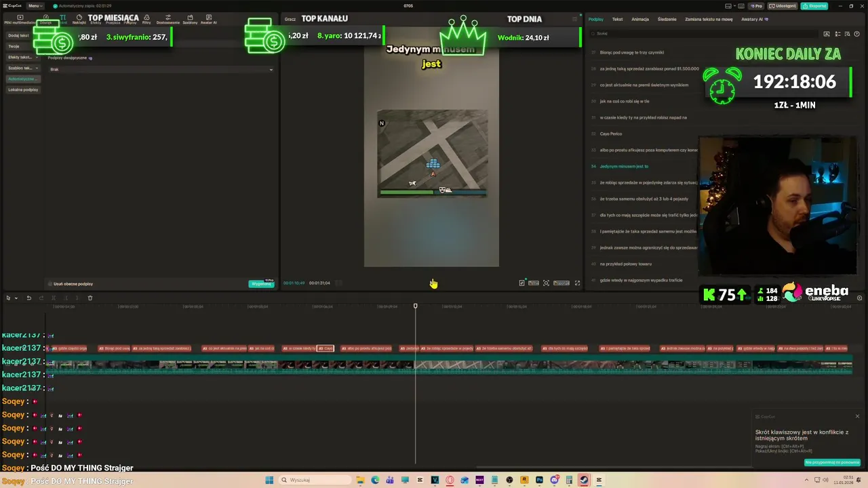Open the Awatary AI inspector tab
Screen dimensions: 868x488
click(755, 19)
